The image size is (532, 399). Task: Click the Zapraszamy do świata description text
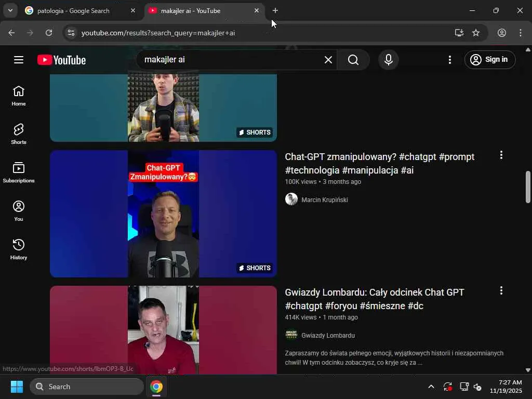pos(394,357)
